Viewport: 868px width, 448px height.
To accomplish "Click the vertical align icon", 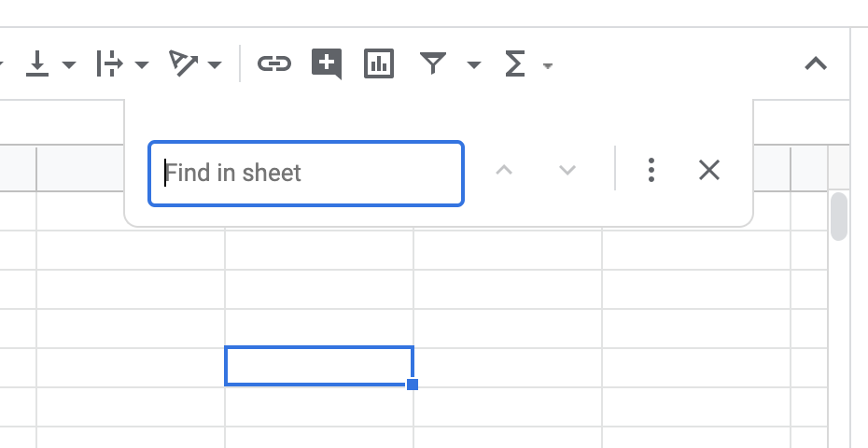I will tap(37, 64).
